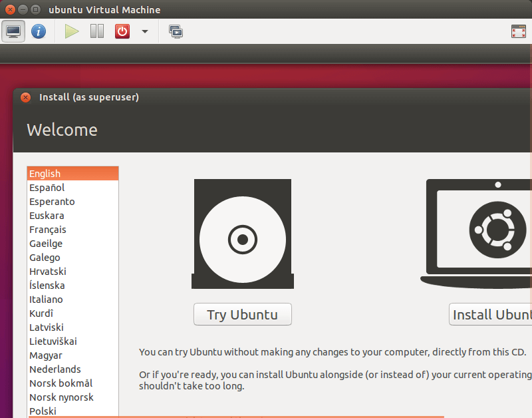Choose Français in the language list
Image resolution: width=532 pixels, height=418 pixels.
48,230
